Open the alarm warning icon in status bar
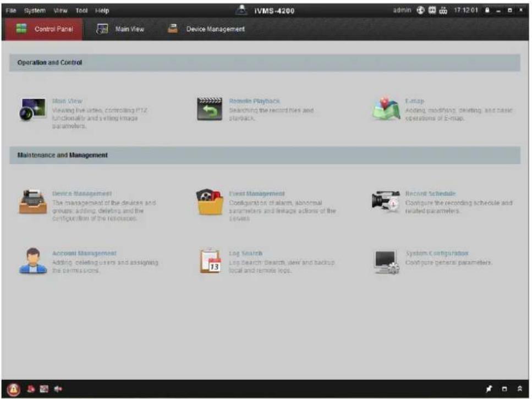The width and height of the screenshot is (532, 399). [x=14, y=389]
